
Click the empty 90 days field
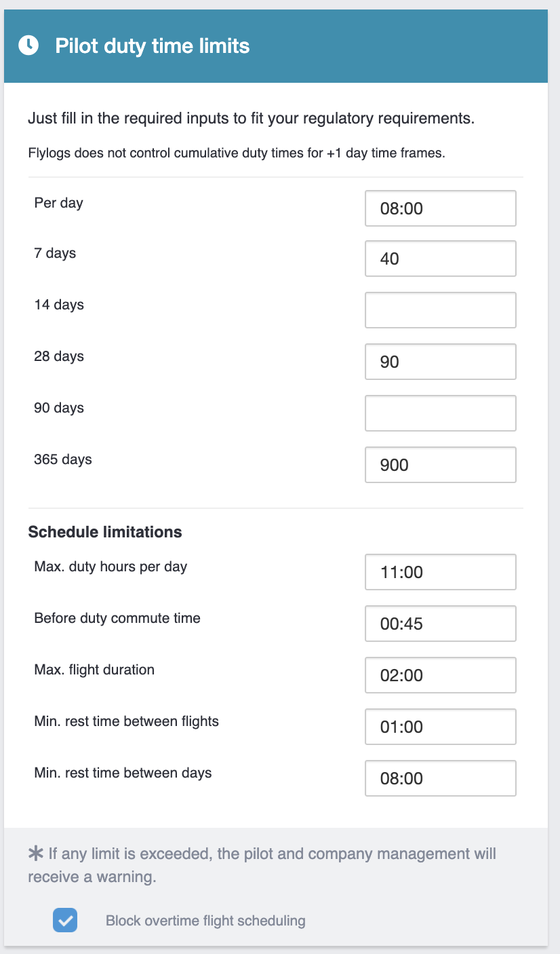tap(440, 413)
